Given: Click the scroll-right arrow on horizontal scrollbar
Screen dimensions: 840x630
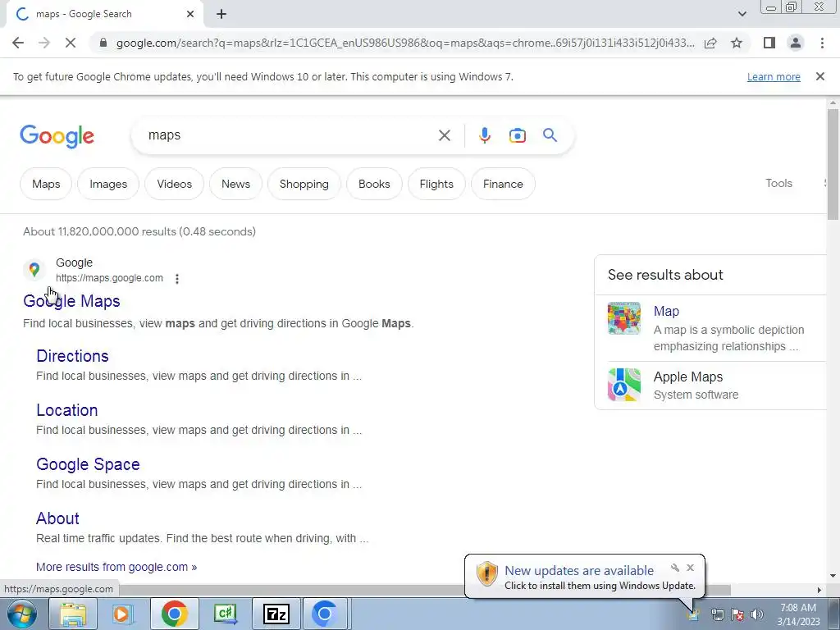Looking at the screenshot, I should point(819,590).
